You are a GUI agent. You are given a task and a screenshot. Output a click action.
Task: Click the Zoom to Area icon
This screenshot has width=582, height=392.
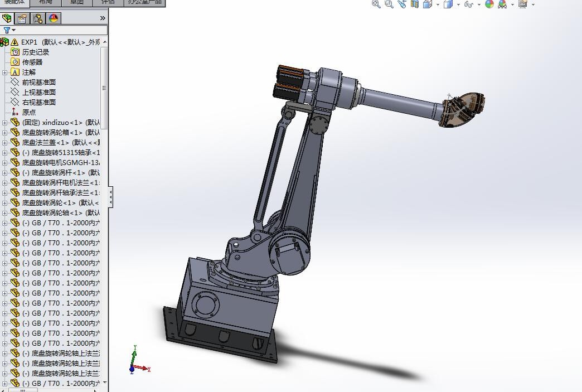coord(389,4)
